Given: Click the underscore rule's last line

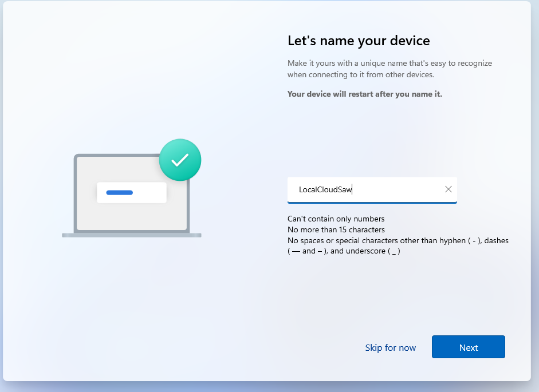Looking at the screenshot, I should pos(344,251).
